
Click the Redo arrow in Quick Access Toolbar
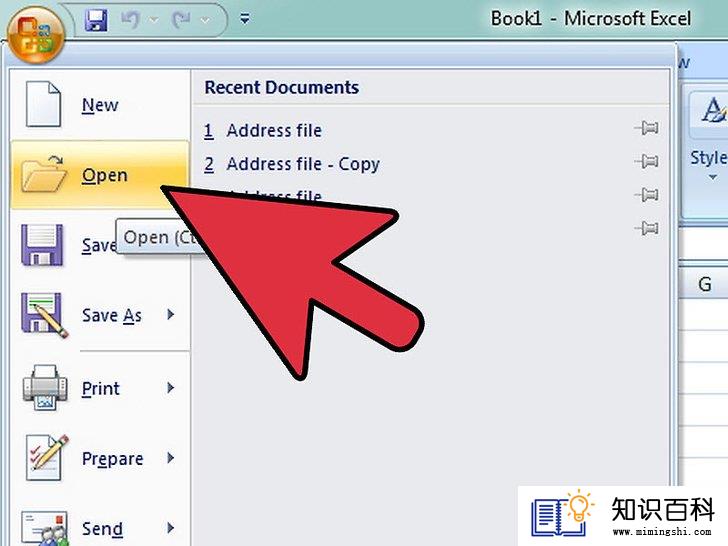point(181,20)
